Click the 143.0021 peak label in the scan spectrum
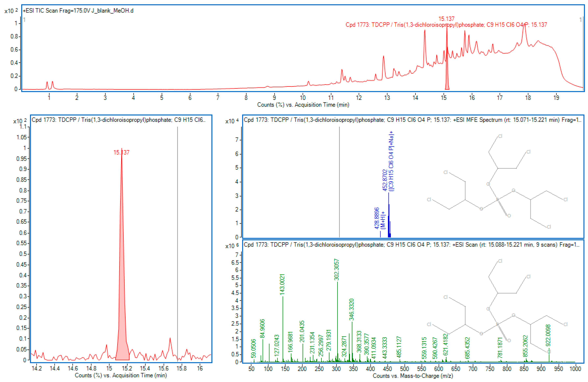The image size is (588, 382). click(x=282, y=284)
